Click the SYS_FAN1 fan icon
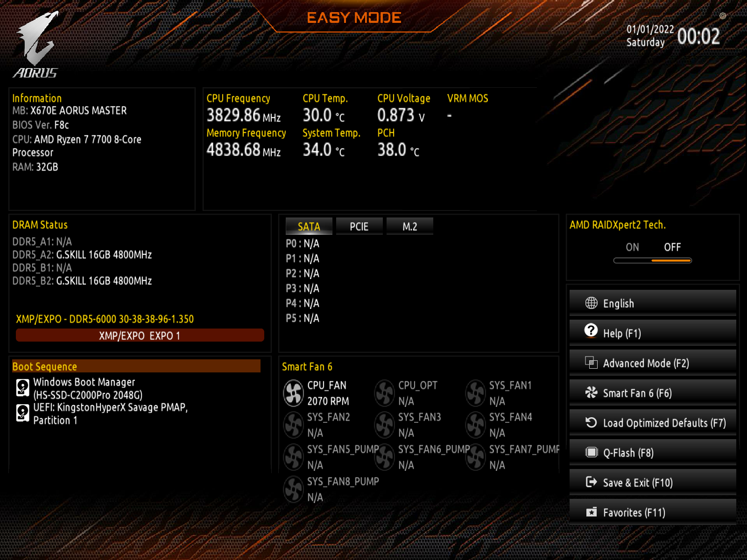Screen dimensions: 747x560 point(476,393)
